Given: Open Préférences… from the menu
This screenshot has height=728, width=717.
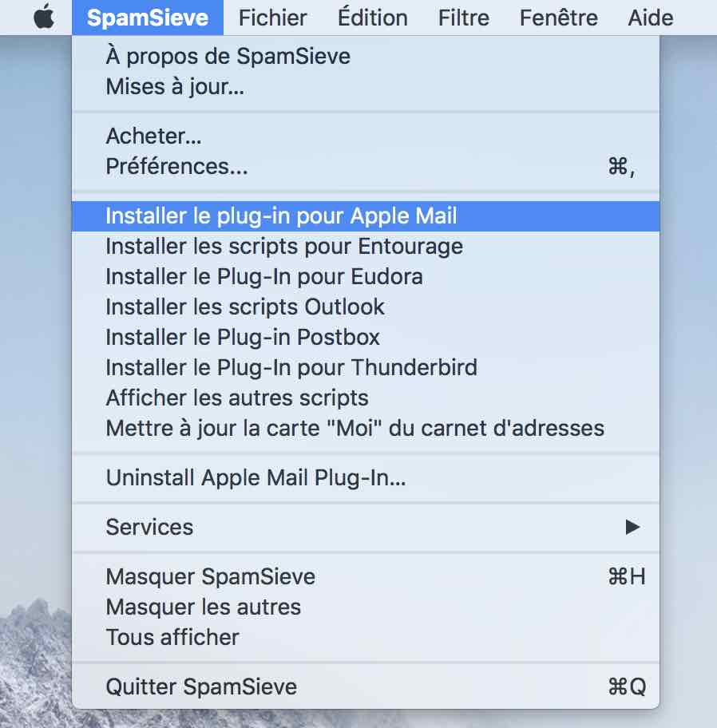Looking at the screenshot, I should (366, 166).
